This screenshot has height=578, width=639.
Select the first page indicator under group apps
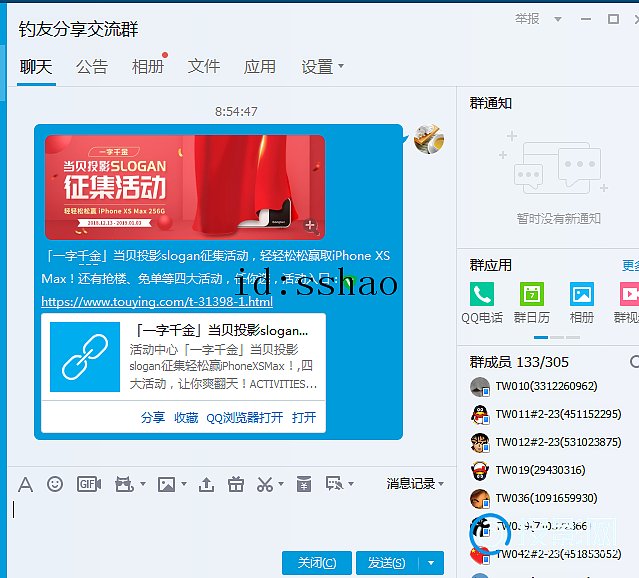point(541,338)
